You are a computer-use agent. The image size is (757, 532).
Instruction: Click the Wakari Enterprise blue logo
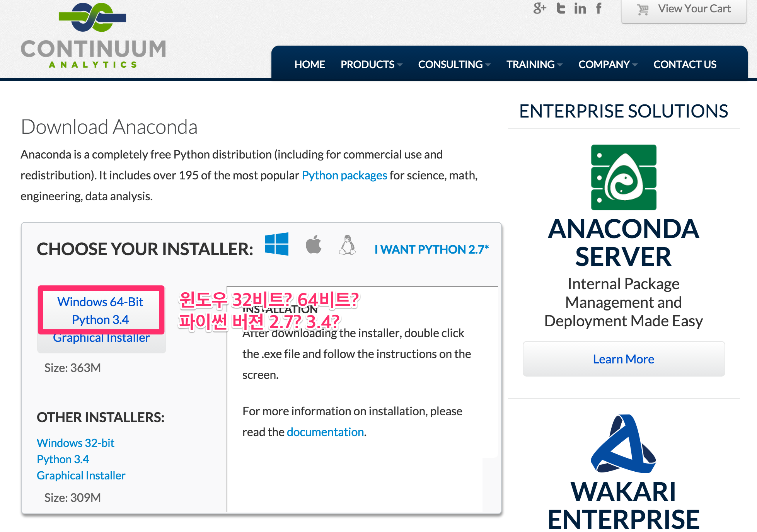[x=623, y=444]
